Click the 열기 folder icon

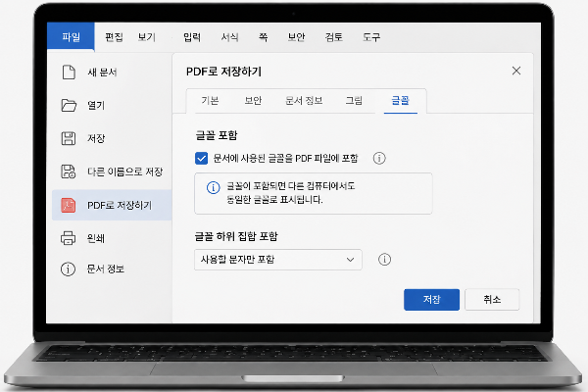[x=69, y=106]
